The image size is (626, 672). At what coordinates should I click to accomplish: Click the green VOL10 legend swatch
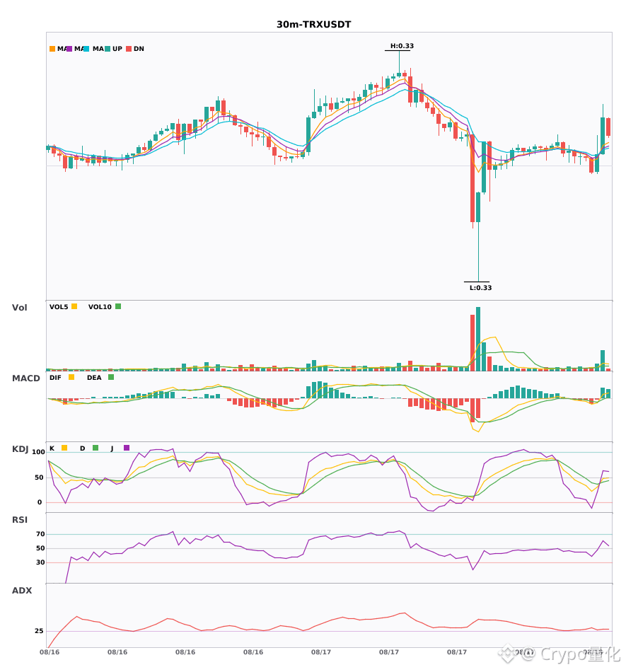pyautogui.click(x=118, y=306)
